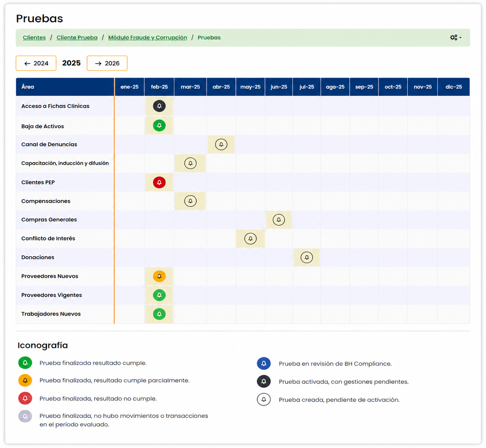Click the Acceso a Fichas Clínicas row label
486x448 pixels.
(x=55, y=106)
